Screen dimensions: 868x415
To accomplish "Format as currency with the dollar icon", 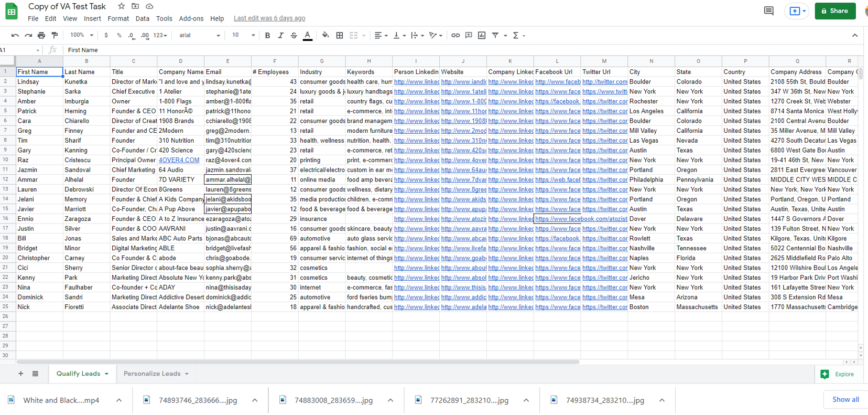I will [106, 35].
